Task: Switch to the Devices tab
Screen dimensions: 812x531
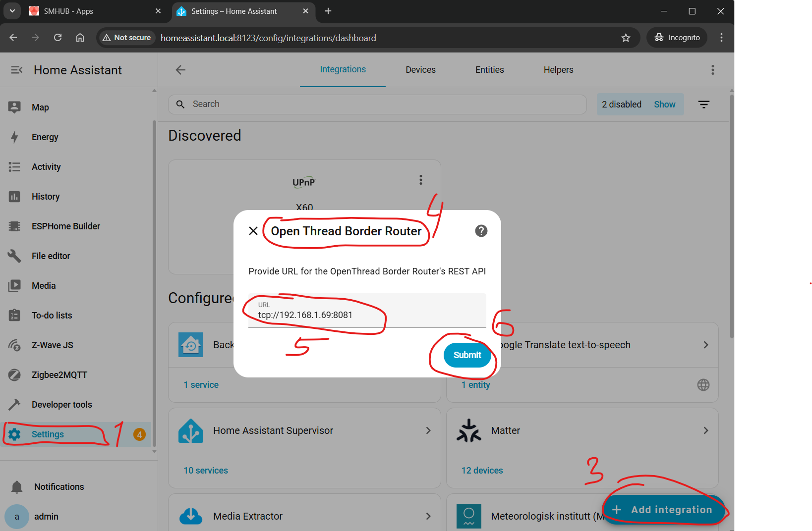Action: click(420, 70)
